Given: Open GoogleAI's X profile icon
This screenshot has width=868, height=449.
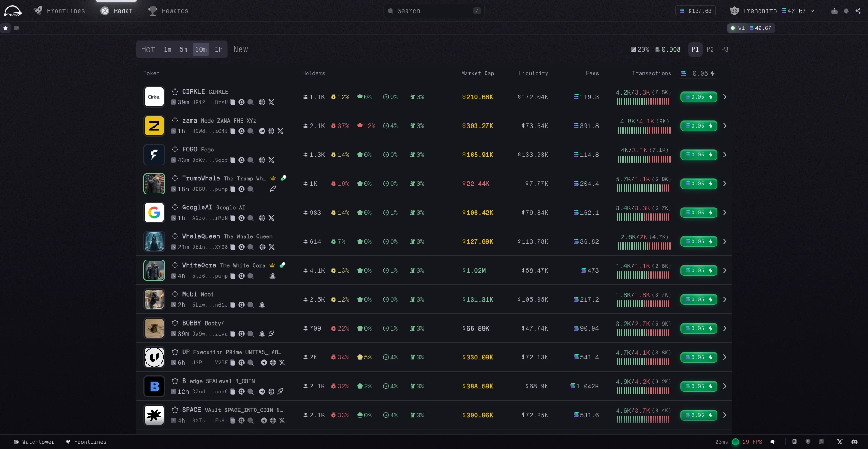Looking at the screenshot, I should click(271, 218).
